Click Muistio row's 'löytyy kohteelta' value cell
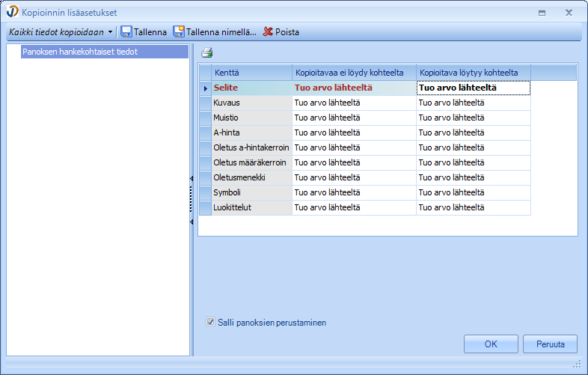Image resolution: width=588 pixels, height=375 pixels. [x=474, y=118]
